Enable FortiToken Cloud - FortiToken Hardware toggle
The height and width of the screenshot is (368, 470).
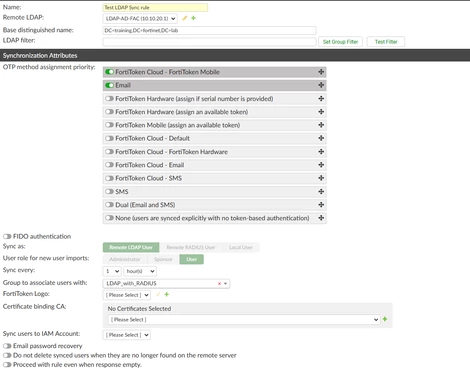click(109, 151)
